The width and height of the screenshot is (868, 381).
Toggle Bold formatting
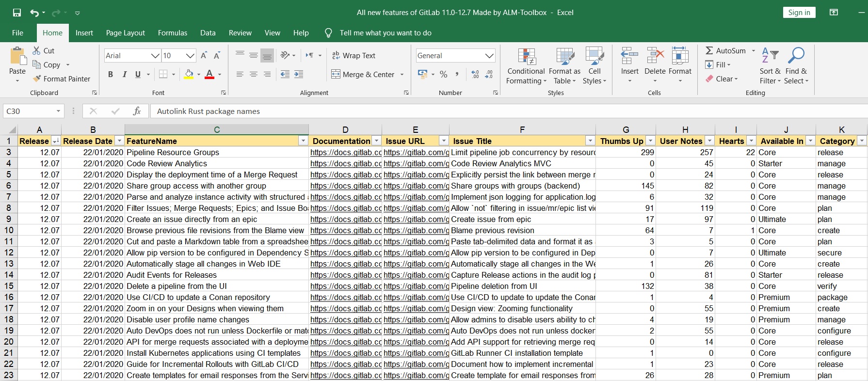[x=111, y=74]
